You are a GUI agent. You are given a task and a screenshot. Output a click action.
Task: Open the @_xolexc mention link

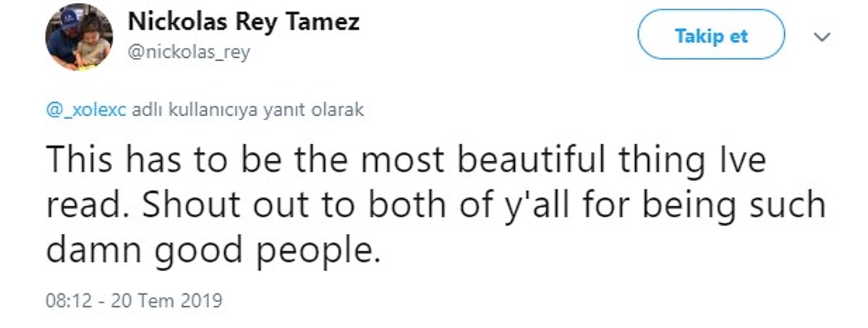coord(85,110)
